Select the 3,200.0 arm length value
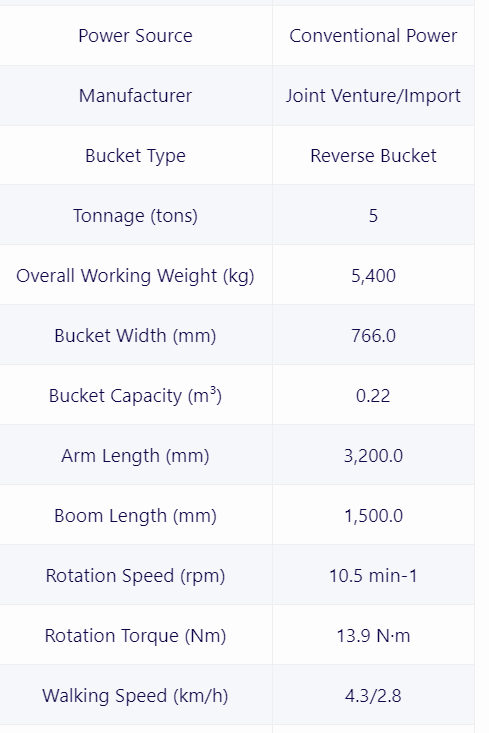The image size is (489, 733). (x=373, y=455)
